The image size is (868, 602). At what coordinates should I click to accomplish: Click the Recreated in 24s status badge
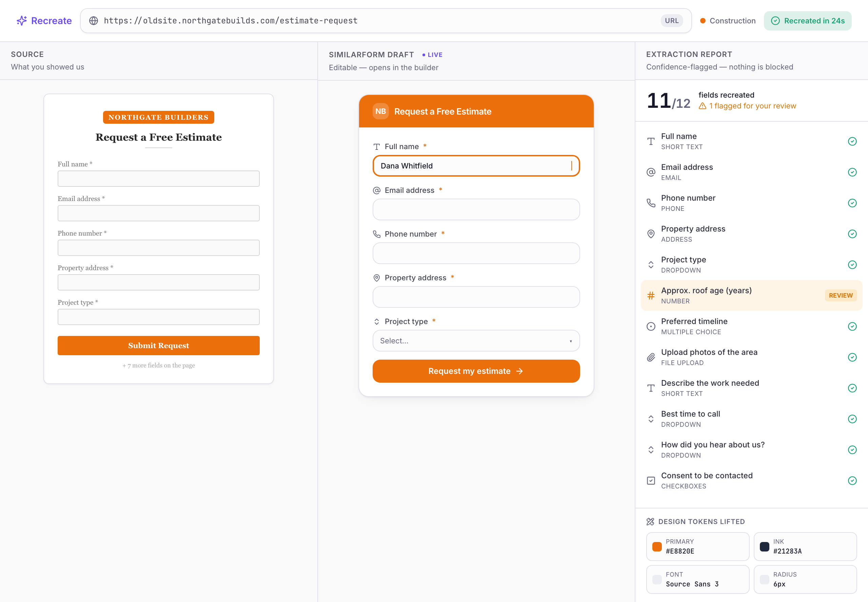point(808,21)
